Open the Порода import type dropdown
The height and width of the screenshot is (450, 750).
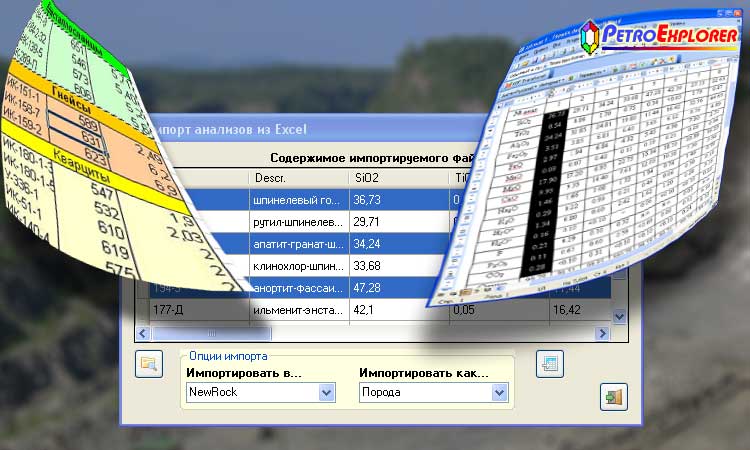(x=499, y=393)
